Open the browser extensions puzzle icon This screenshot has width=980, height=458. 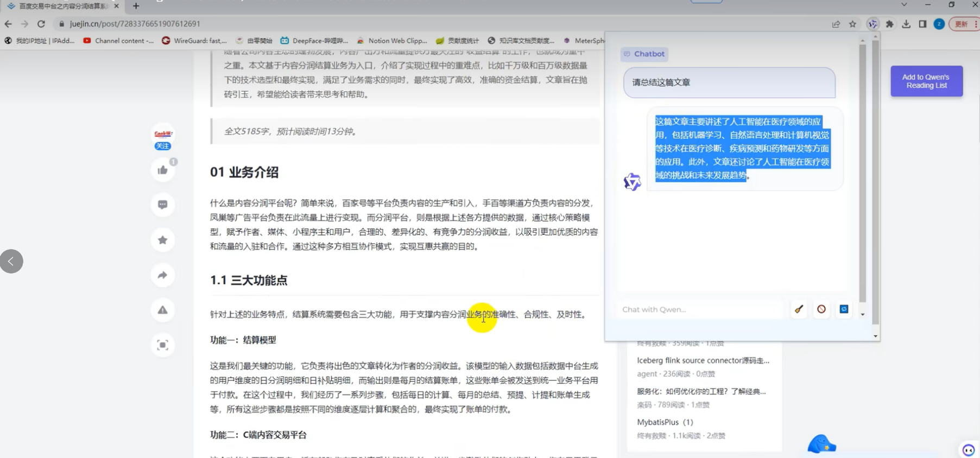889,24
